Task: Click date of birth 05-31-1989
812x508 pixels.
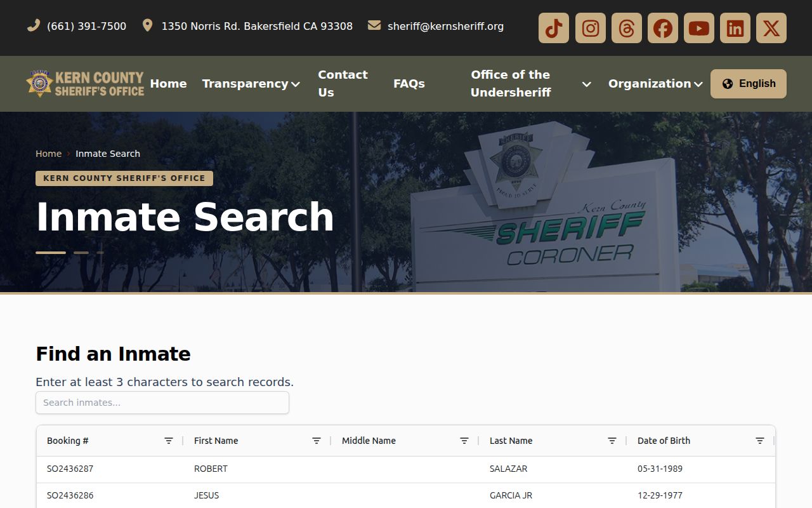Action: click(660, 469)
